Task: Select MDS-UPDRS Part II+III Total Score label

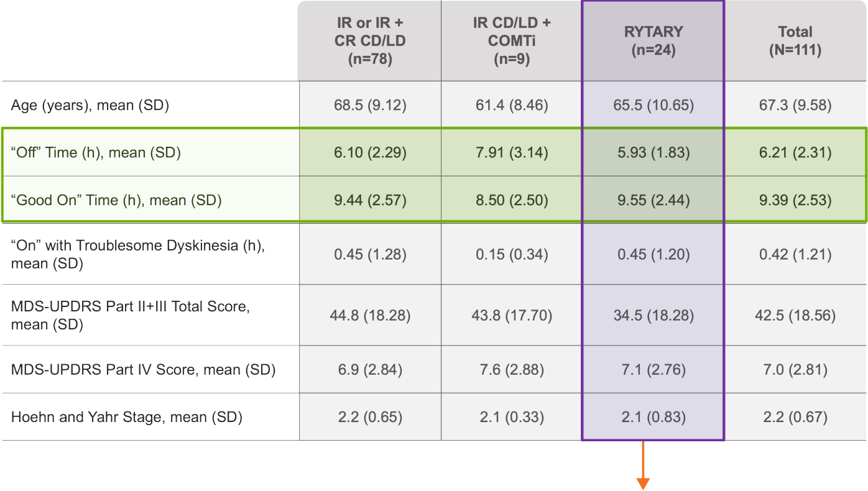Action: [x=131, y=315]
